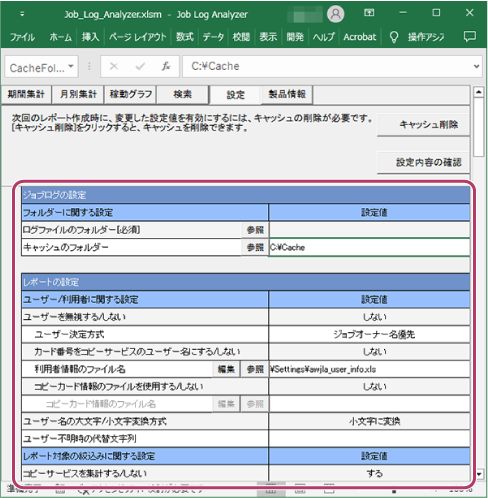488x498 pixels.
Task: Click the 操作アシスト search box
Action: (x=426, y=37)
